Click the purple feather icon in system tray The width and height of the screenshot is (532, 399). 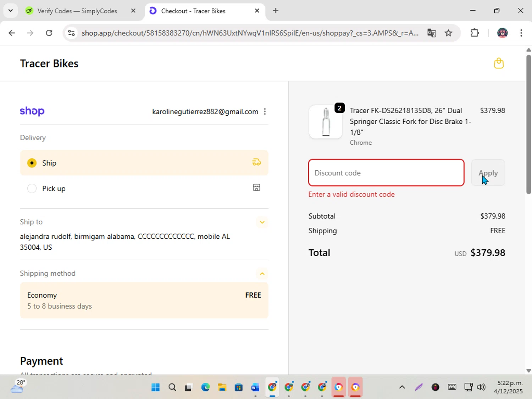coord(419,387)
